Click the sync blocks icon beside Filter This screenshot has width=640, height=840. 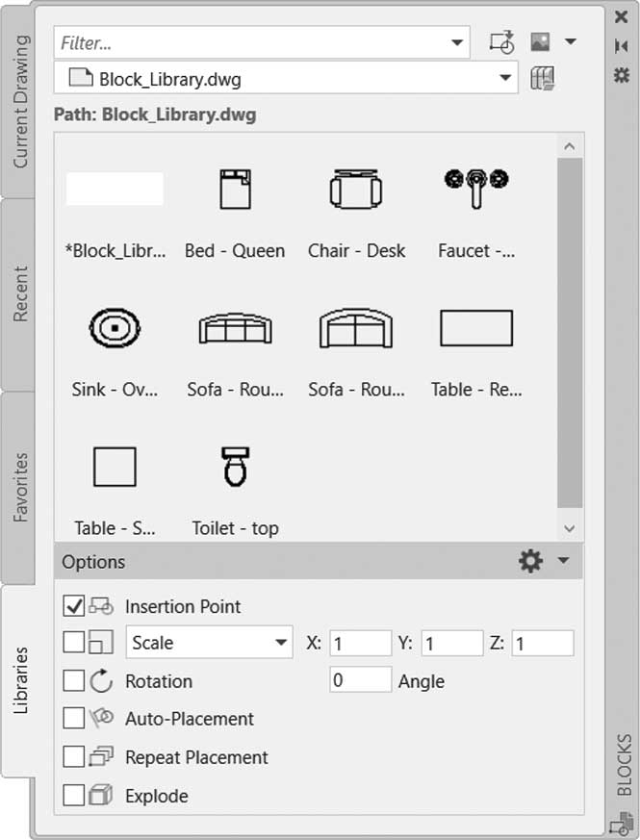501,42
